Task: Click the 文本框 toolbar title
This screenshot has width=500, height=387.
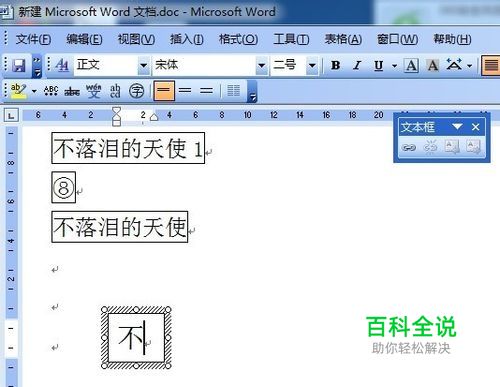Action: pyautogui.click(x=418, y=127)
